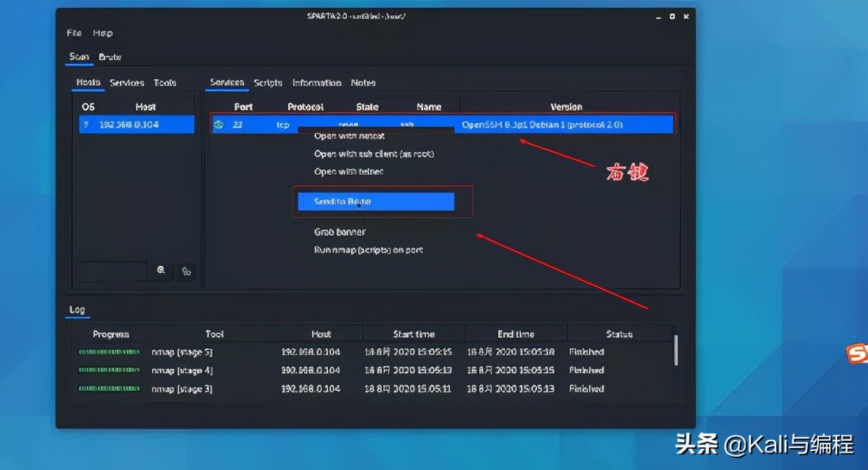Viewport: 868px width, 470px height.
Task: Choose Open with ssh client (as root)
Action: click(375, 154)
